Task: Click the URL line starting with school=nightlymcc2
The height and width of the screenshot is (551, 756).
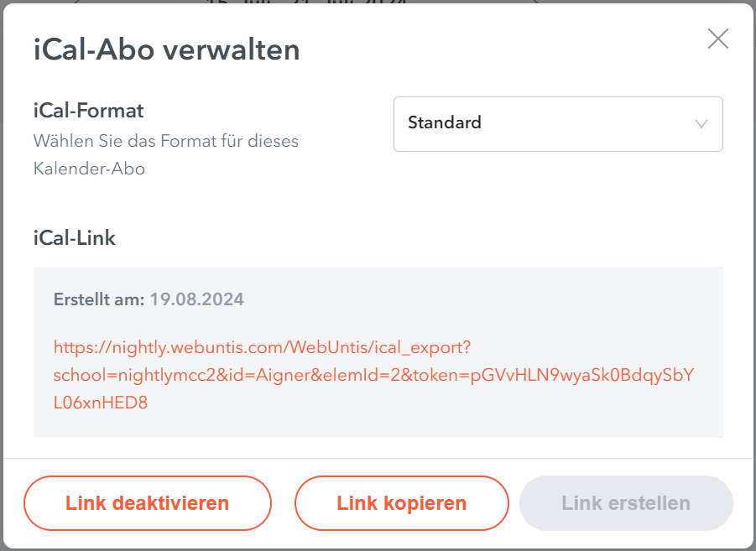Action: coord(373,374)
